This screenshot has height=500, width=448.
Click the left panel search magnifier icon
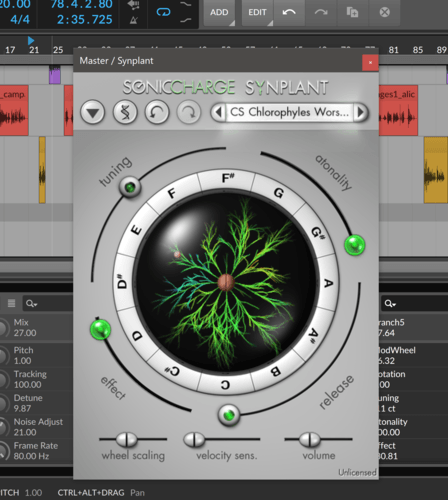[x=31, y=303]
